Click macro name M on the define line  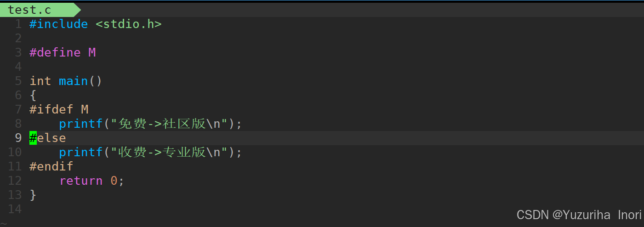pos(92,52)
